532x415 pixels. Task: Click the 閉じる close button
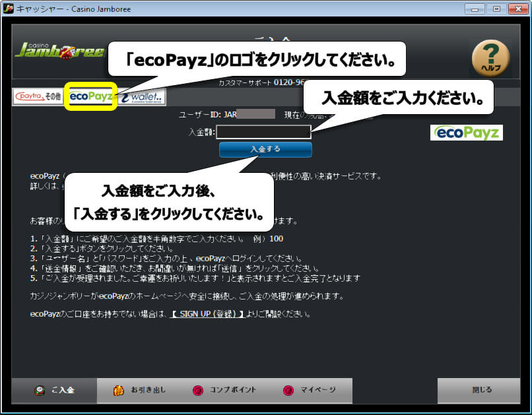[479, 391]
